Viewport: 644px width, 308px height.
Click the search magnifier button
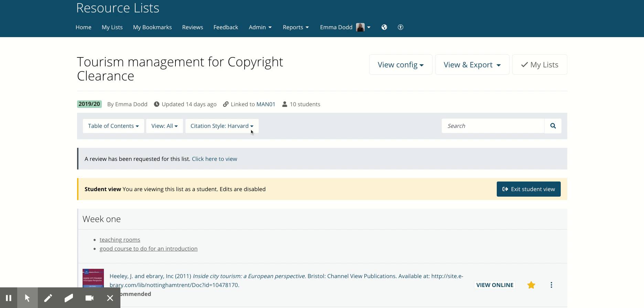[x=553, y=126]
